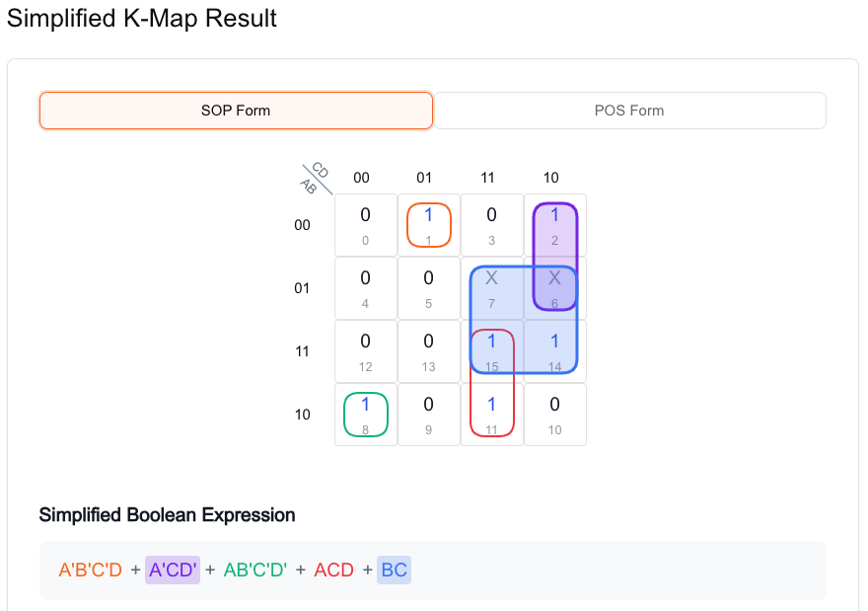868x611 pixels.
Task: Click K-map cell 1 circled in orange
Action: coord(429,225)
